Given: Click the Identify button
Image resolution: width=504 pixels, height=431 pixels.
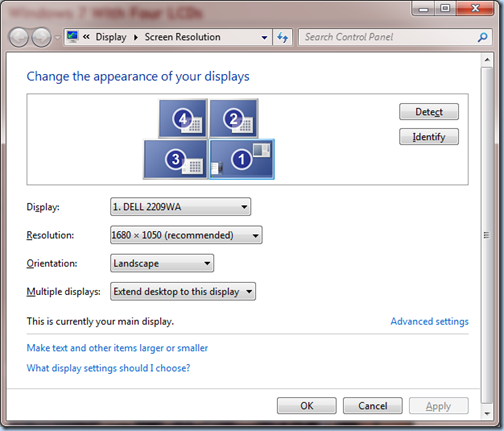Looking at the screenshot, I should [x=429, y=137].
